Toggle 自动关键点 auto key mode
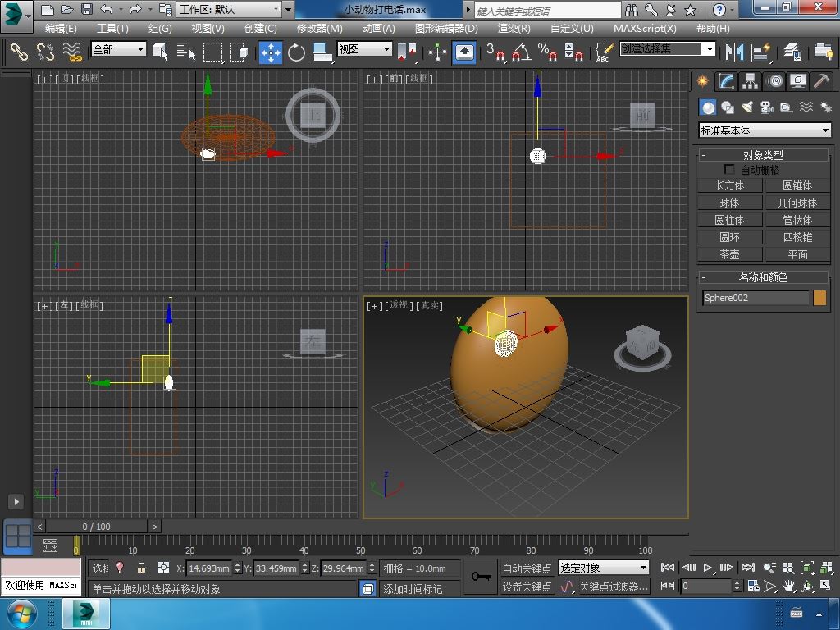Viewport: 840px width, 630px height. tap(527, 568)
